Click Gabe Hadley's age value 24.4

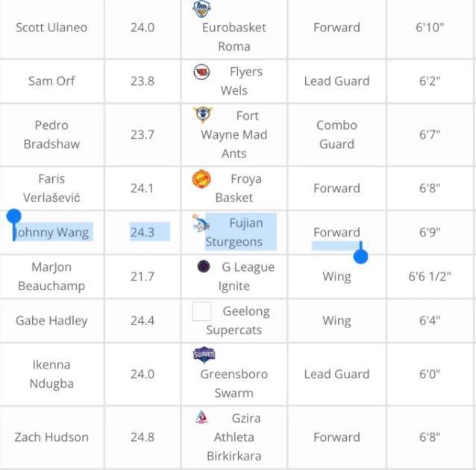tap(142, 321)
